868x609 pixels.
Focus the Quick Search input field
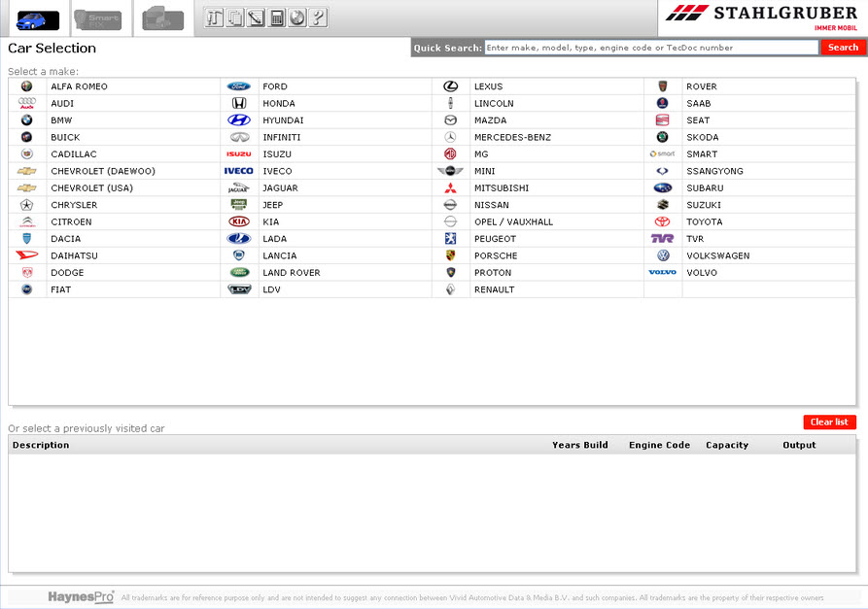pyautogui.click(x=651, y=48)
